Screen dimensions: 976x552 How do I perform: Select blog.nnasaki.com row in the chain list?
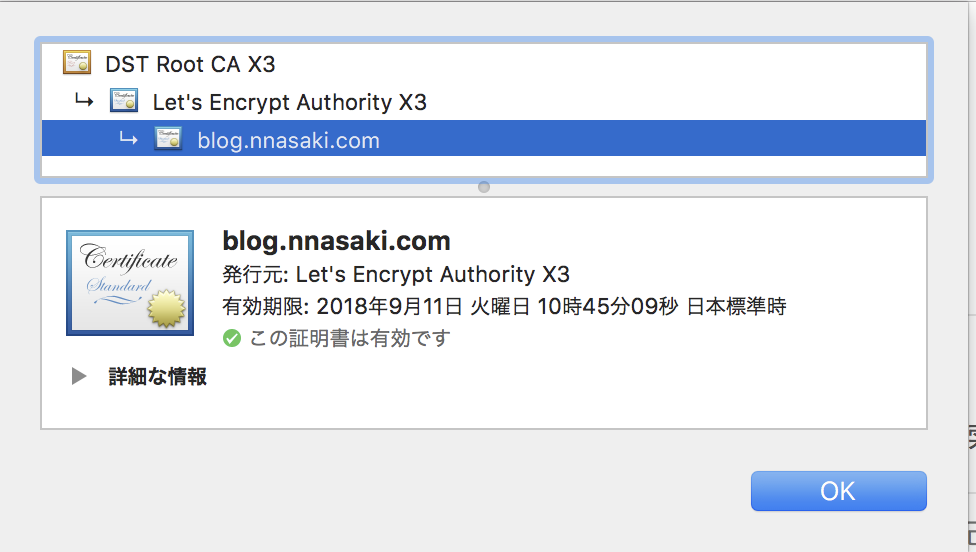click(x=484, y=138)
